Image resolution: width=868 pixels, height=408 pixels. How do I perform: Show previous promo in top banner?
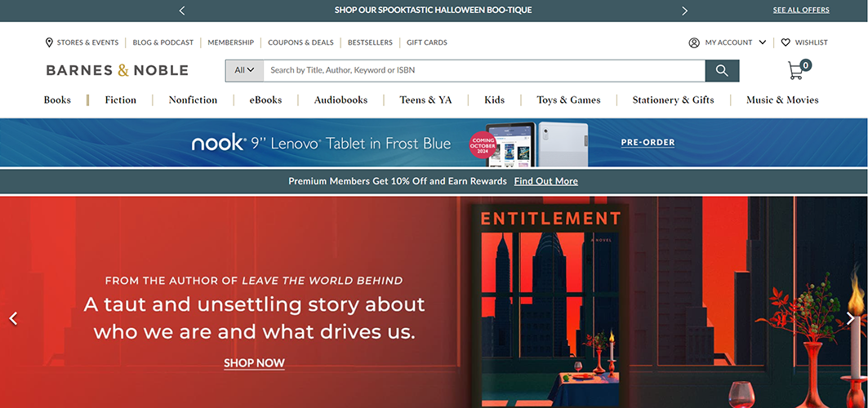click(182, 11)
